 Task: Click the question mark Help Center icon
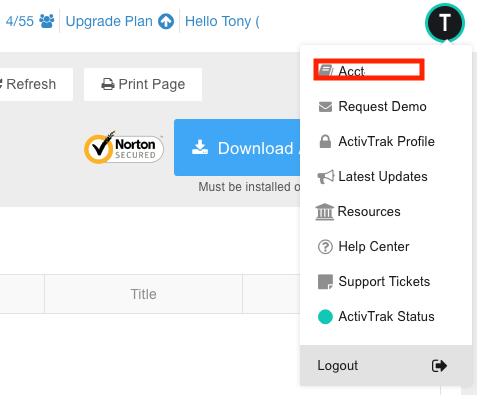coord(325,247)
